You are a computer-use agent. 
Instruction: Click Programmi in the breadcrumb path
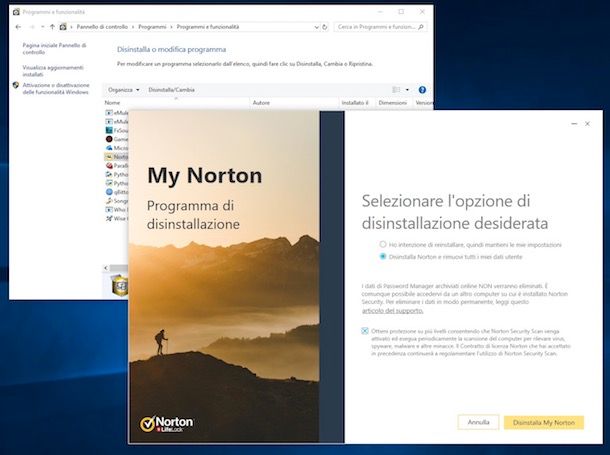pos(152,27)
